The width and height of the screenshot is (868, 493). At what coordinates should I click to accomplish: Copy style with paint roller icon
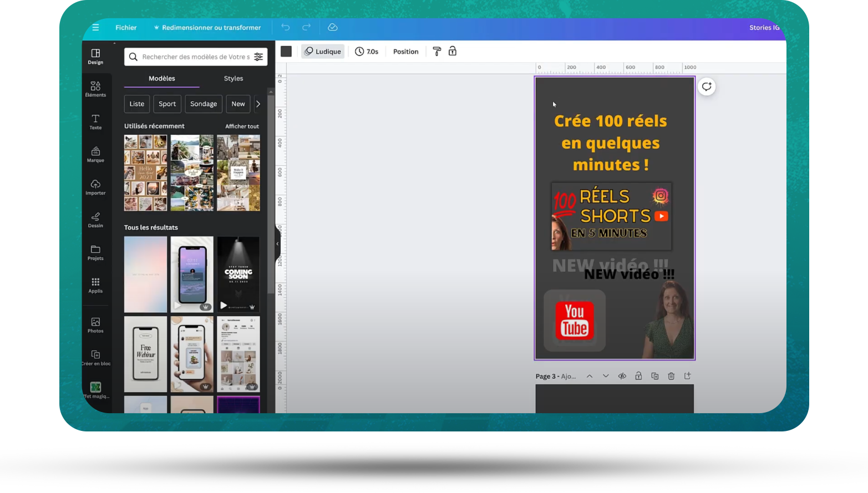pos(437,52)
